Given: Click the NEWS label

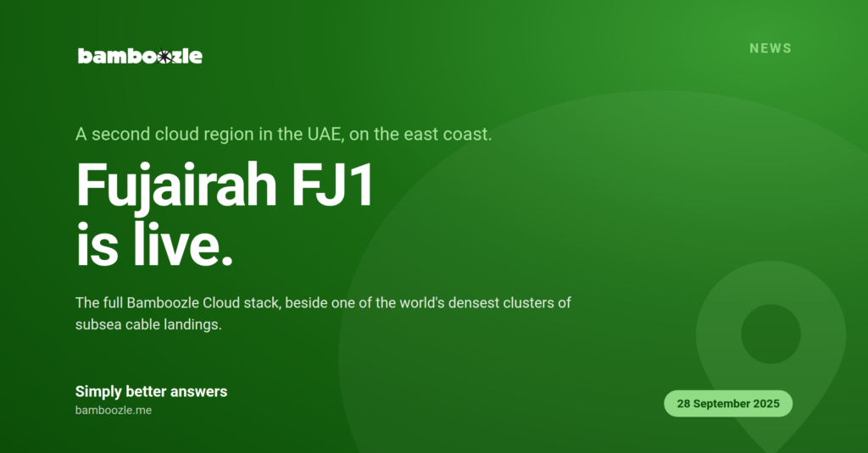Looking at the screenshot, I should coord(771,48).
